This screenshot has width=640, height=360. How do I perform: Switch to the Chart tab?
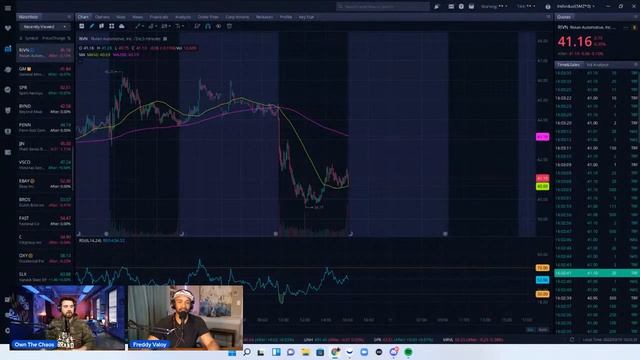[x=83, y=17]
